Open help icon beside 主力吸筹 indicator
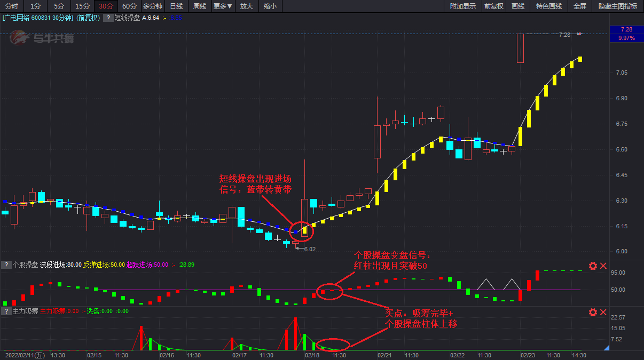The width and height of the screenshot is (644, 360). [6, 311]
